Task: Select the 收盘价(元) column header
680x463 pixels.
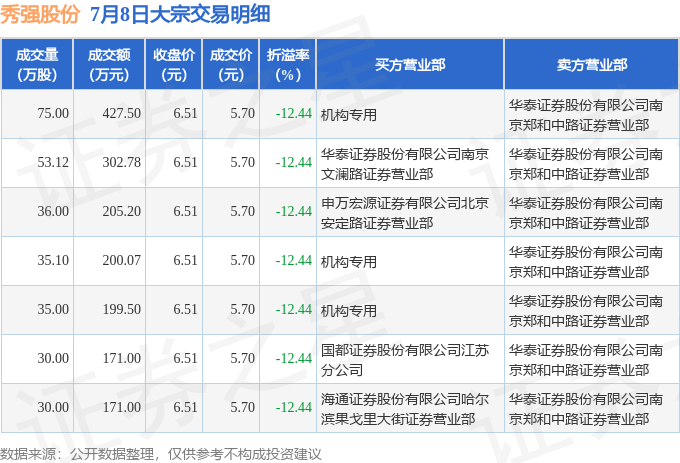Action: (173, 64)
